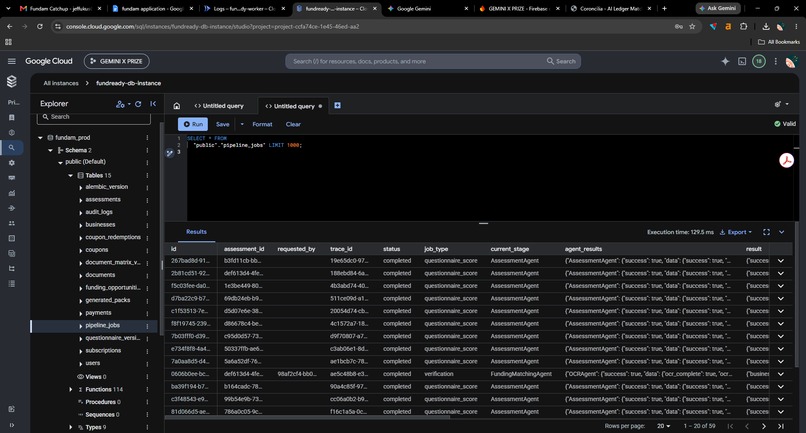This screenshot has width=806, height=433.
Task: Click the Explorer search box
Action: (94, 117)
